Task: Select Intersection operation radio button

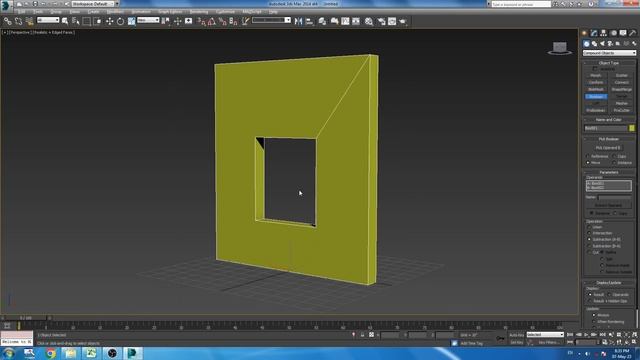Action: (x=589, y=233)
